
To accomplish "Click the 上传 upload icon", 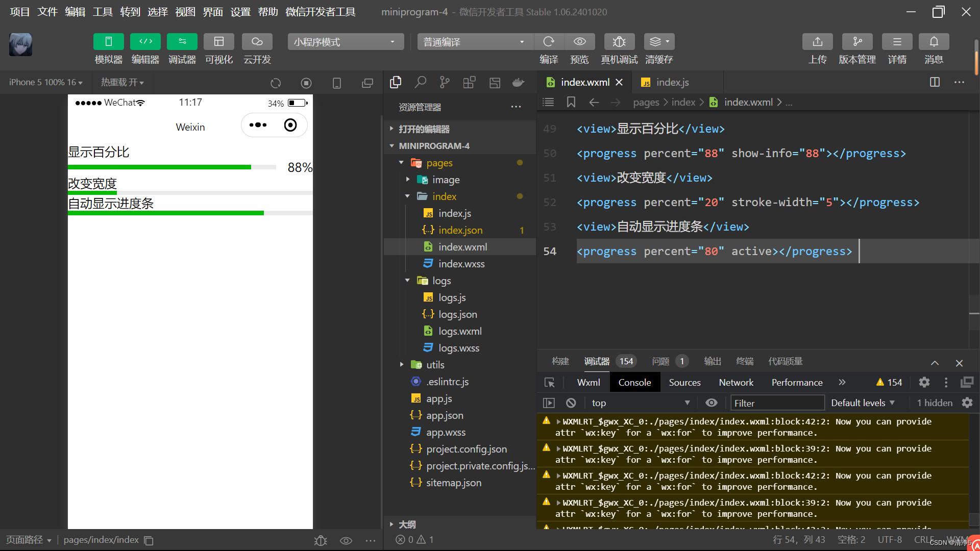I will click(x=817, y=42).
